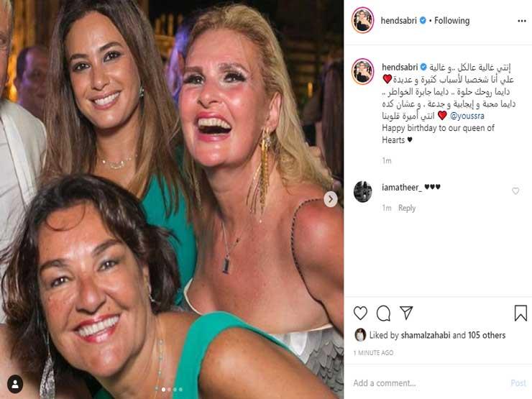Image resolution: width=532 pixels, height=399 pixels.
Task: Reply to the iamatheer_ comment
Action: (407, 208)
